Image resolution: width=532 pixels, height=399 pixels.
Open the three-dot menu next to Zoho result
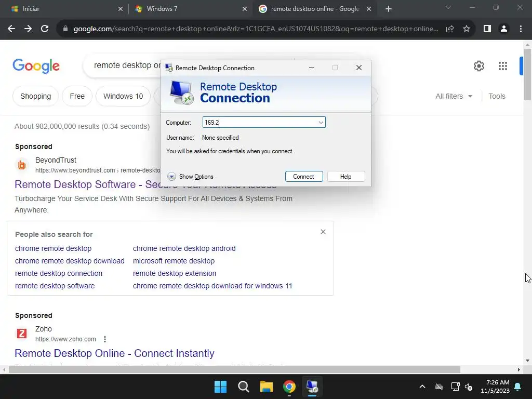(105, 339)
